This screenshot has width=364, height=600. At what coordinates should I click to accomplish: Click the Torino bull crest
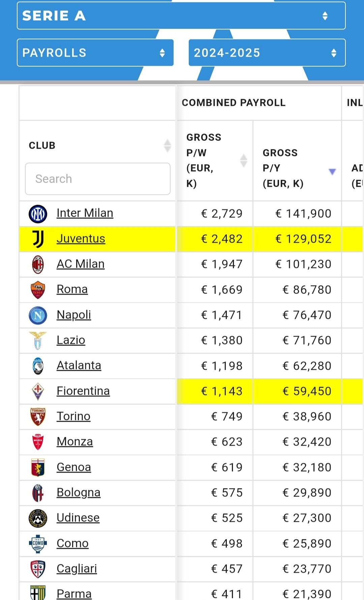38,417
